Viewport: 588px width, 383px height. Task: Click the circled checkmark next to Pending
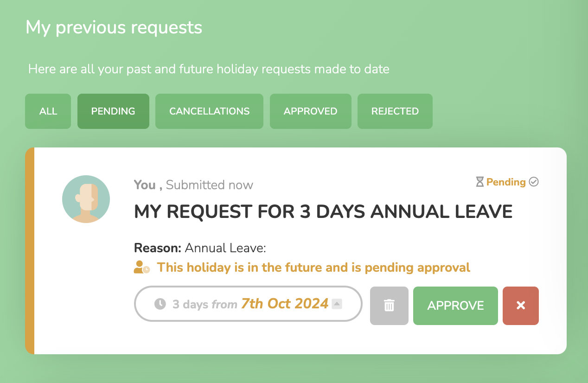coord(534,182)
